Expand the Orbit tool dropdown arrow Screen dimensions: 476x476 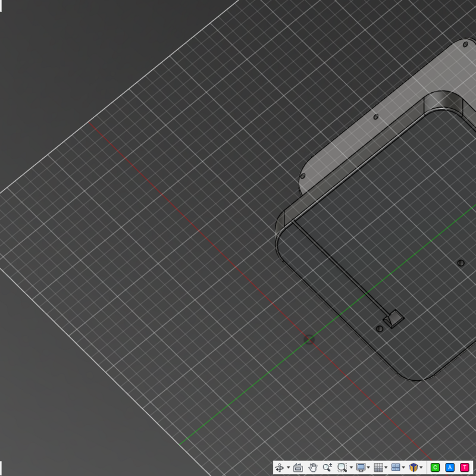pyautogui.click(x=288, y=468)
